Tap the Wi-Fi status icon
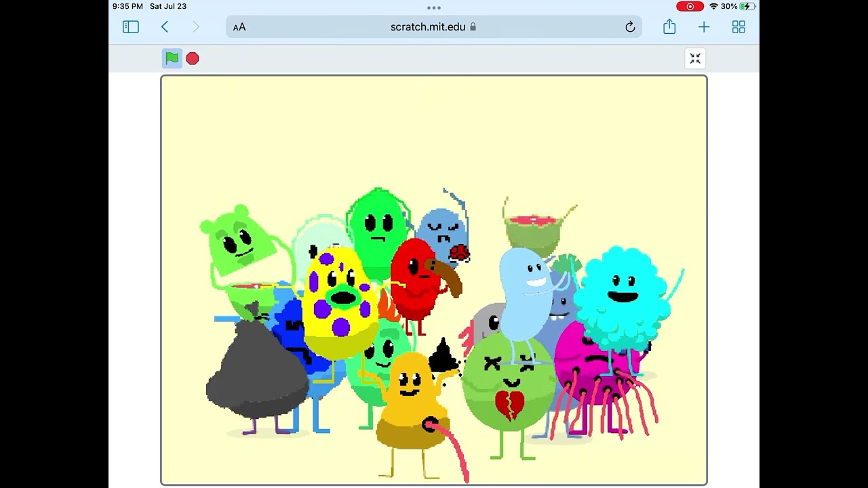 (713, 6)
